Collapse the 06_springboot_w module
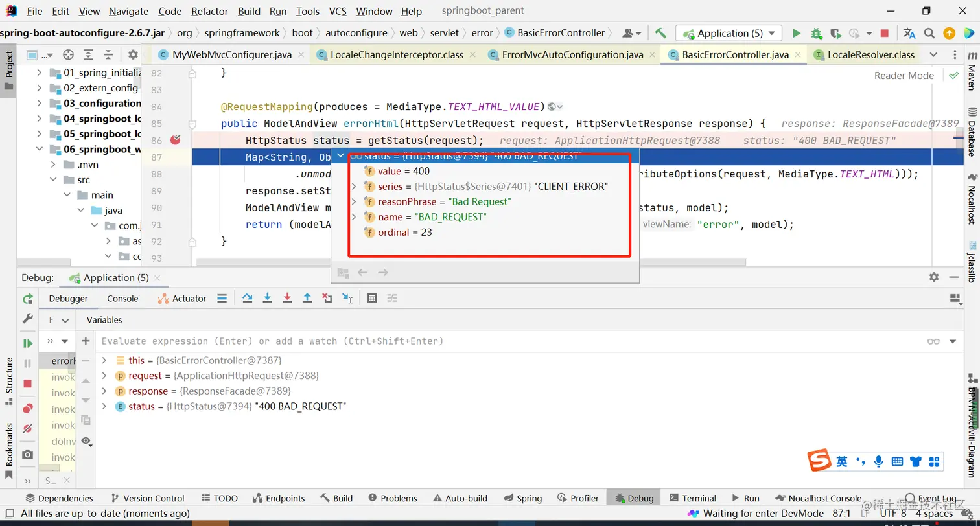The height and width of the screenshot is (526, 980). 39,149
